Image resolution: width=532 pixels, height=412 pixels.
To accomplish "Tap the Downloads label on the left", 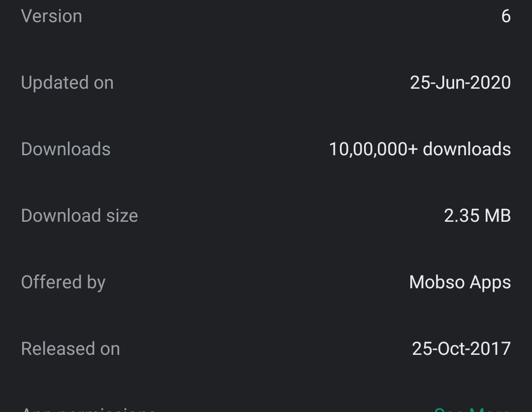I will (x=66, y=149).
